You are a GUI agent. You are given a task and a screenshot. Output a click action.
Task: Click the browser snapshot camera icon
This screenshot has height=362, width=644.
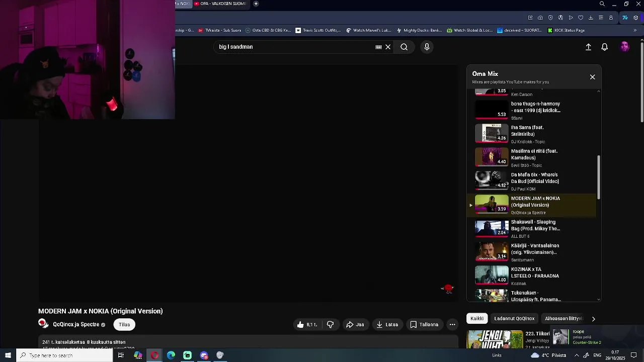(x=540, y=18)
